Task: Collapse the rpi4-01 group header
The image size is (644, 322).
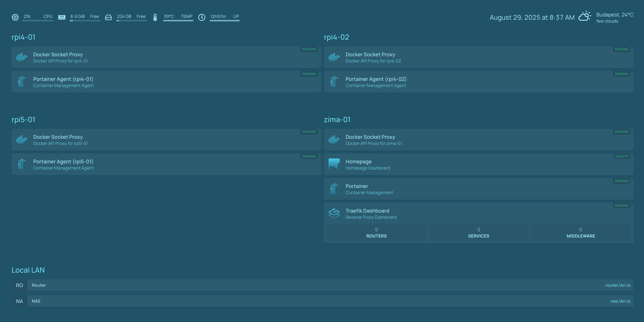Action: coord(24,37)
